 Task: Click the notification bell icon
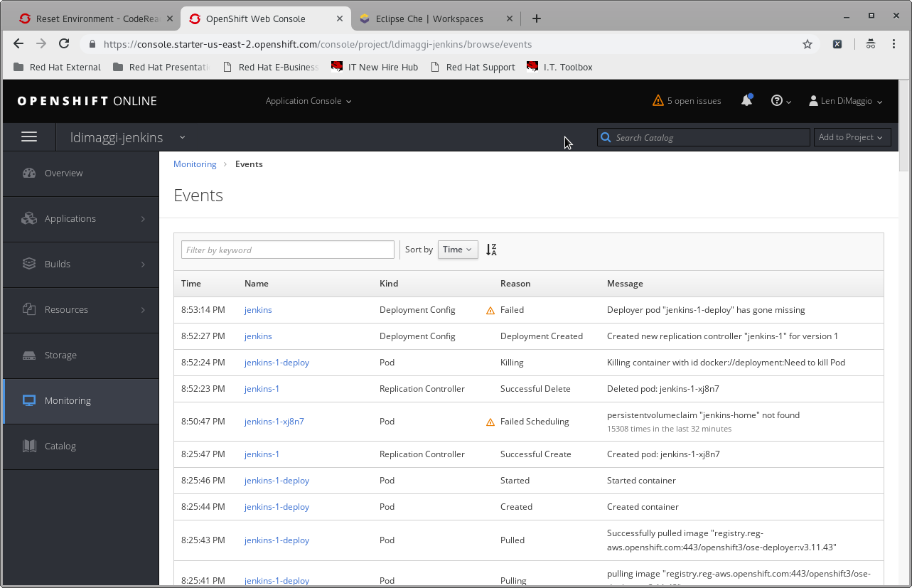click(x=746, y=100)
